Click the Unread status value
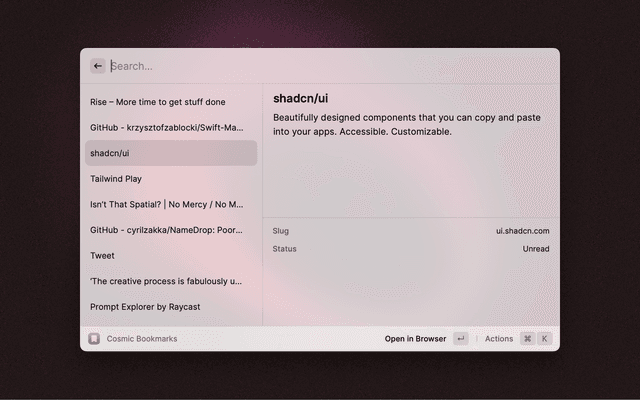640x400 pixels. [x=535, y=249]
